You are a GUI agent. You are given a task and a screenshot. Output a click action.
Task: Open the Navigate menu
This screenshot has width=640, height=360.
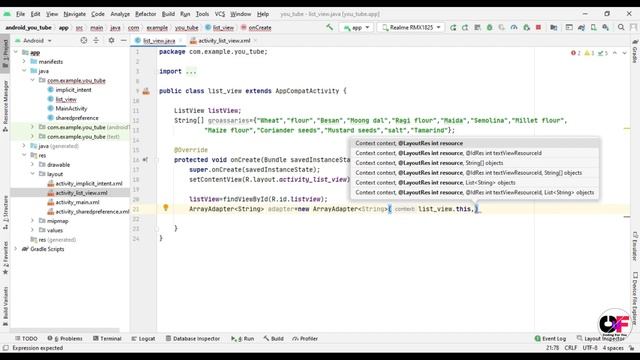75,14
